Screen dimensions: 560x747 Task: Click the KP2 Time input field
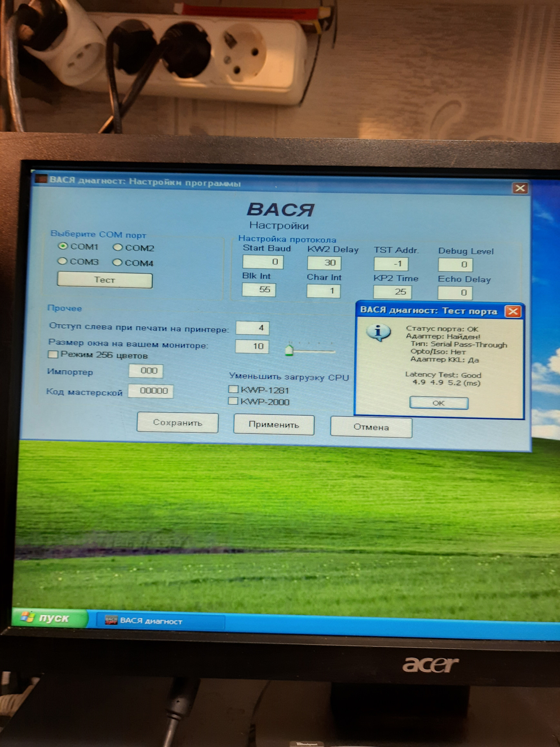(392, 292)
